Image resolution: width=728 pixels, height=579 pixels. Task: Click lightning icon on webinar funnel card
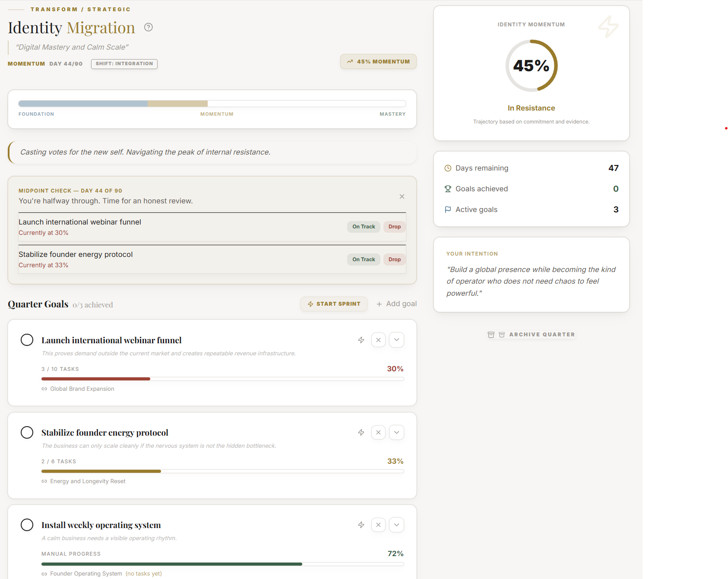pos(361,340)
